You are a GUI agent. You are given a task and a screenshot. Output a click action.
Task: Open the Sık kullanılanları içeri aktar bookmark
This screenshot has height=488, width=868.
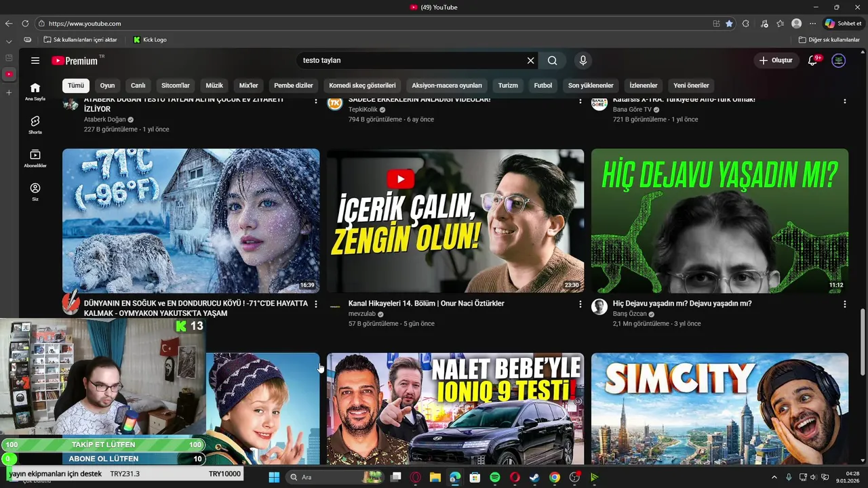pyautogui.click(x=81, y=40)
